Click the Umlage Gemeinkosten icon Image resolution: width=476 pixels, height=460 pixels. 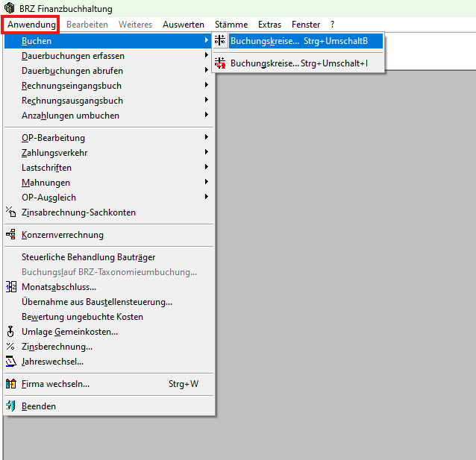coord(10,332)
